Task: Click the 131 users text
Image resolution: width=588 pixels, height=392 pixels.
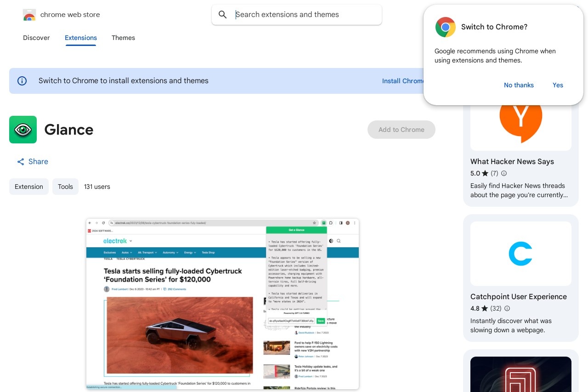Action: 97,187
